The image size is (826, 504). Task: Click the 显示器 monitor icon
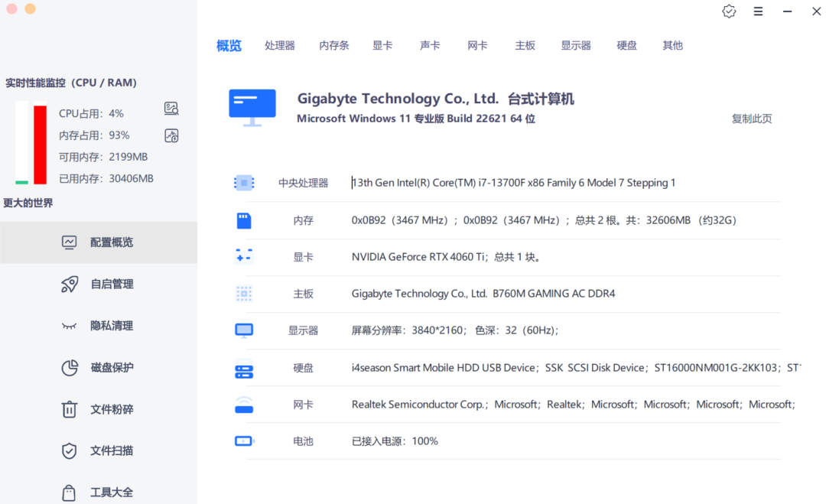tap(244, 330)
